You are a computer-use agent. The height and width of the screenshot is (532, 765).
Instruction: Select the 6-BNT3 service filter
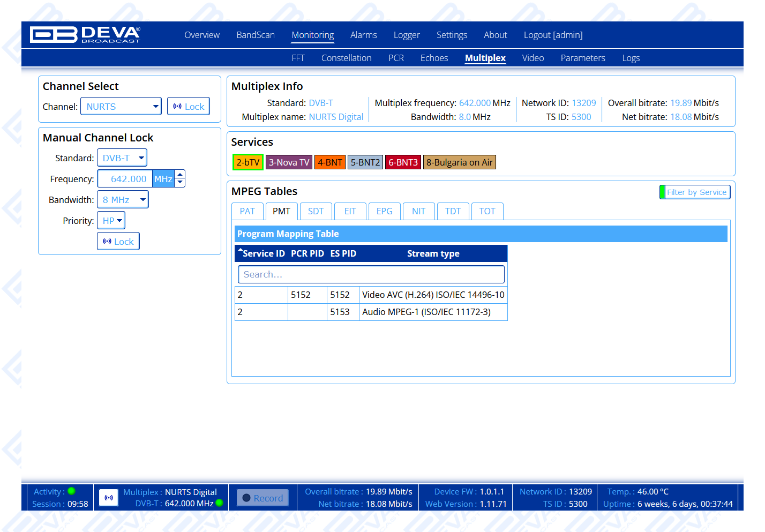pyautogui.click(x=403, y=162)
